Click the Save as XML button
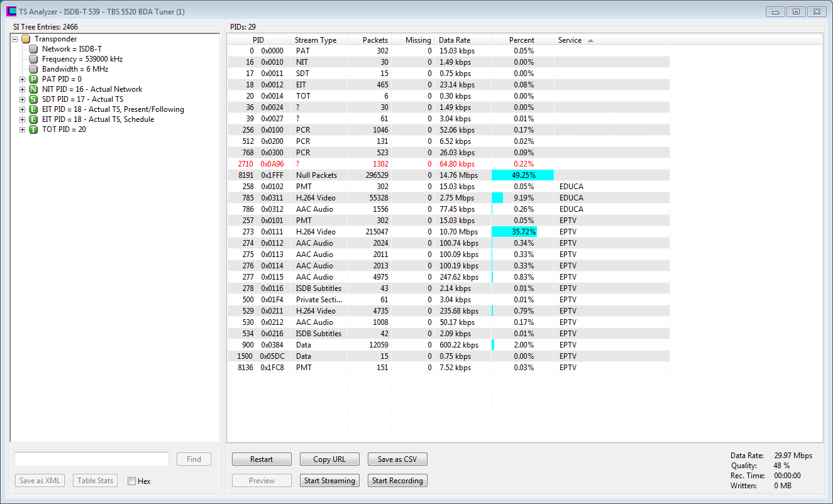Viewport: 833px width, 504px height. [x=40, y=481]
